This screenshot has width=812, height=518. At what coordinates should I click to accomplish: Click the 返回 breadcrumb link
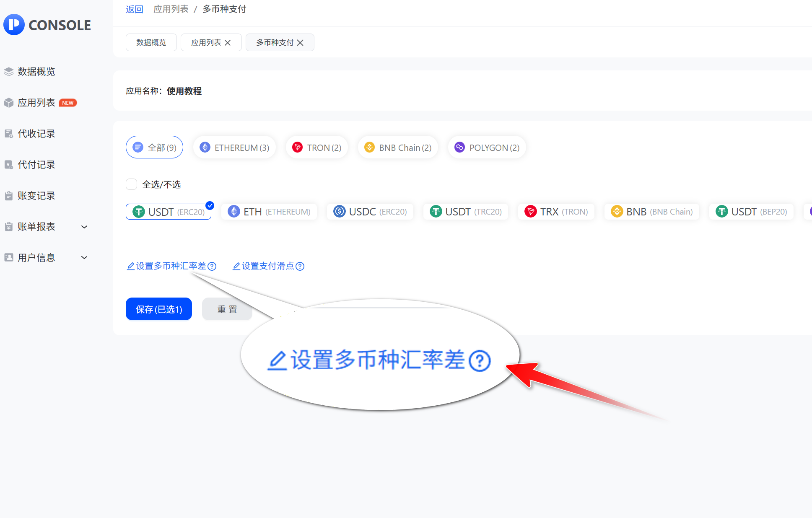click(x=135, y=9)
